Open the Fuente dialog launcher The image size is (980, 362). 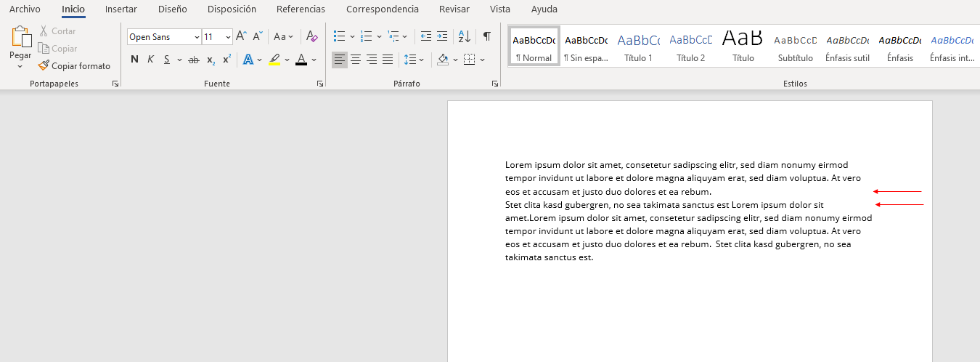tap(320, 84)
